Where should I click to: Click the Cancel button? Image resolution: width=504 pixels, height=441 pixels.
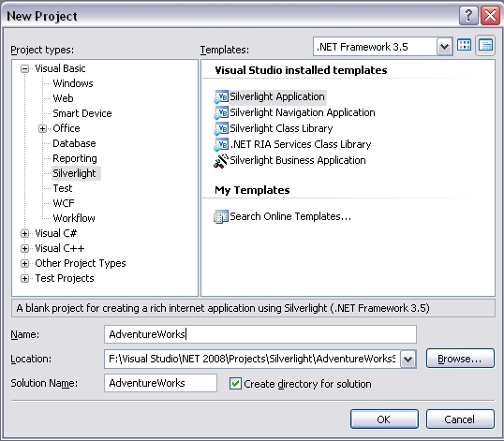[460, 419]
